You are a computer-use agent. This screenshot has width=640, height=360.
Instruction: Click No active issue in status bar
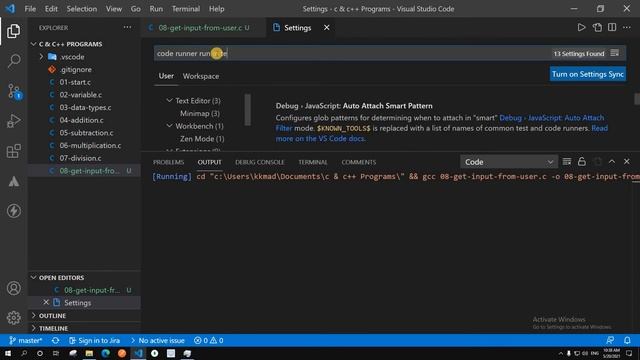(158, 340)
